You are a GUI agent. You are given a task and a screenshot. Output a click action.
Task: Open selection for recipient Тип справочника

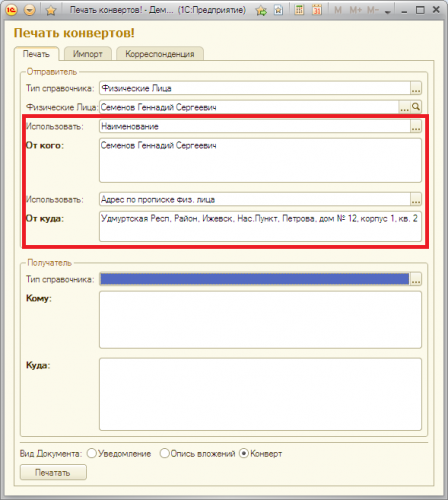[416, 279]
